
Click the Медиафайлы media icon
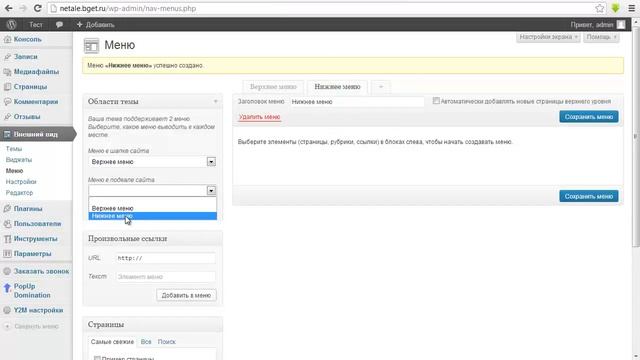pos(7,72)
